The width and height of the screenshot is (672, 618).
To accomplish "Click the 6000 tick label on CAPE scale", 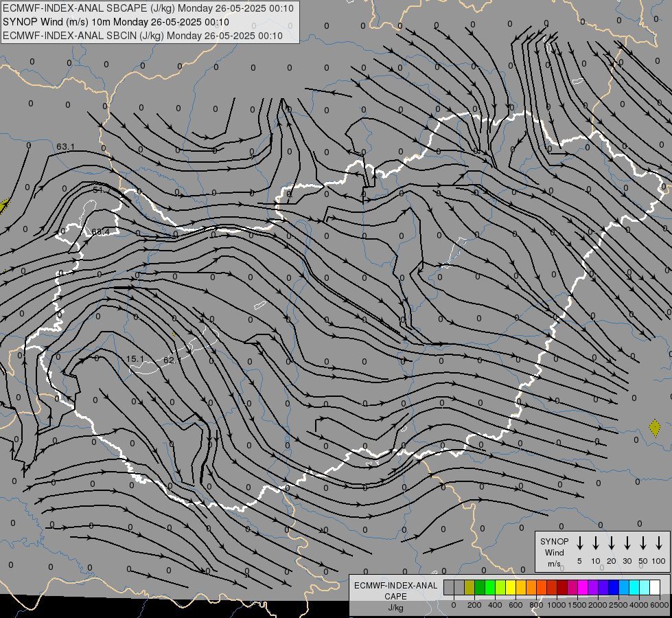I will [660, 605].
